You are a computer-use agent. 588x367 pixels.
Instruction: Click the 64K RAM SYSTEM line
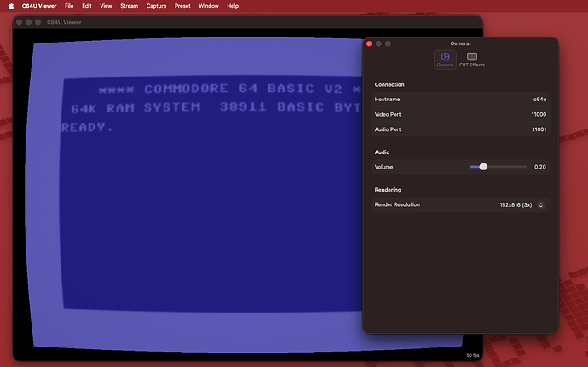click(x=216, y=107)
